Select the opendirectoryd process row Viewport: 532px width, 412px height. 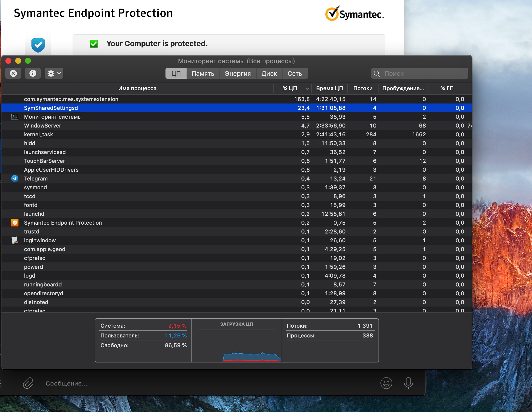[x=237, y=293]
